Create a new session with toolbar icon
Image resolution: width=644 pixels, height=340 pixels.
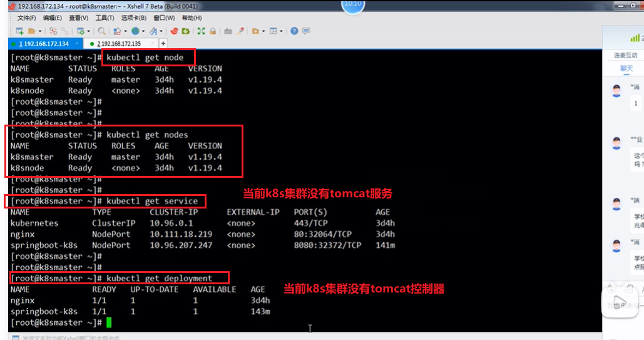pyautogui.click(x=19, y=31)
